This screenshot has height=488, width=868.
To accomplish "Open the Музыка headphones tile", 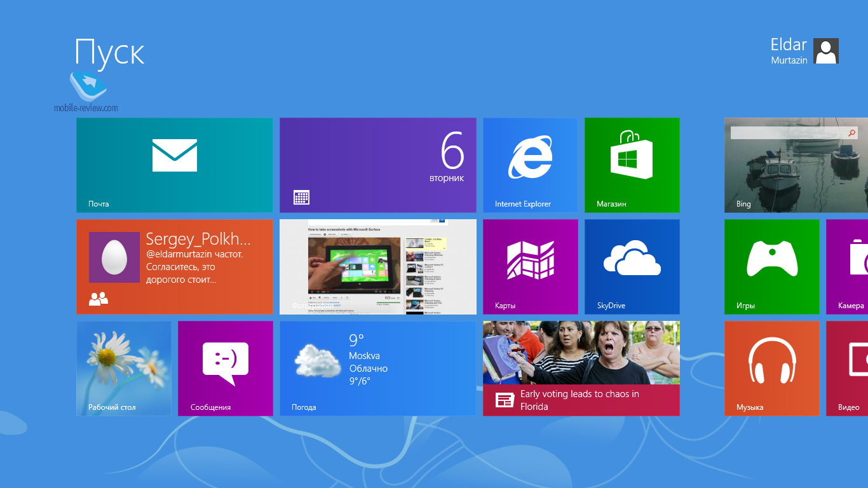I will coord(772,369).
